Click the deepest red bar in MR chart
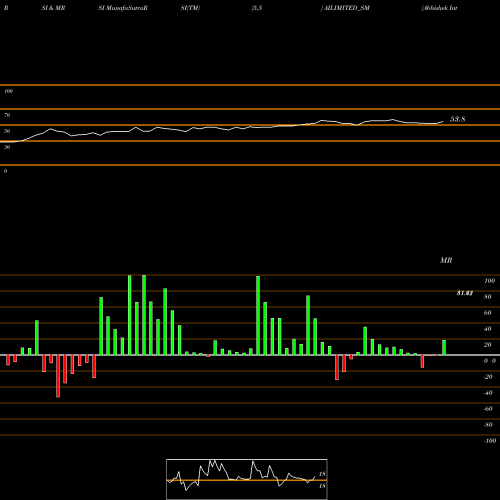The image size is (500, 500). [x=58, y=376]
